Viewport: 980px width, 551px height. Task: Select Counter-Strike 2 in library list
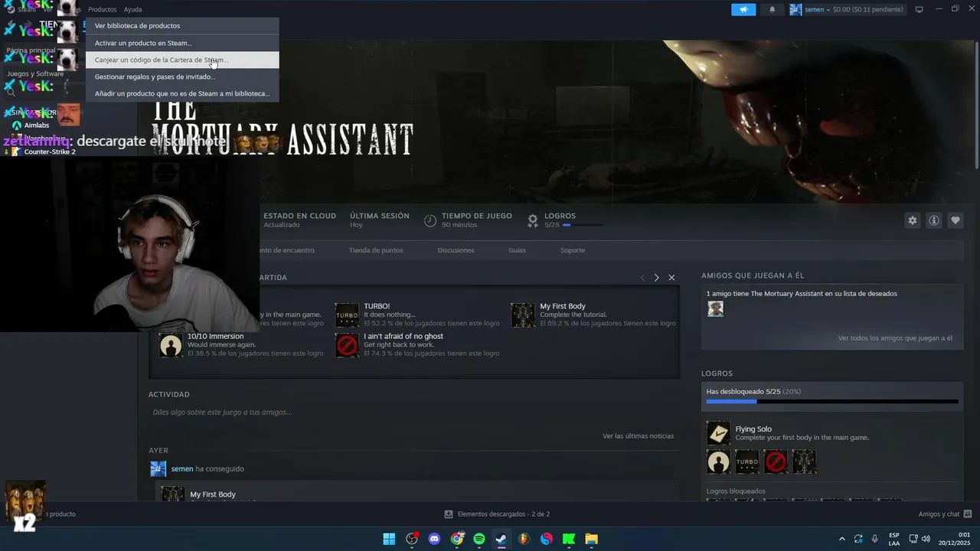point(50,152)
